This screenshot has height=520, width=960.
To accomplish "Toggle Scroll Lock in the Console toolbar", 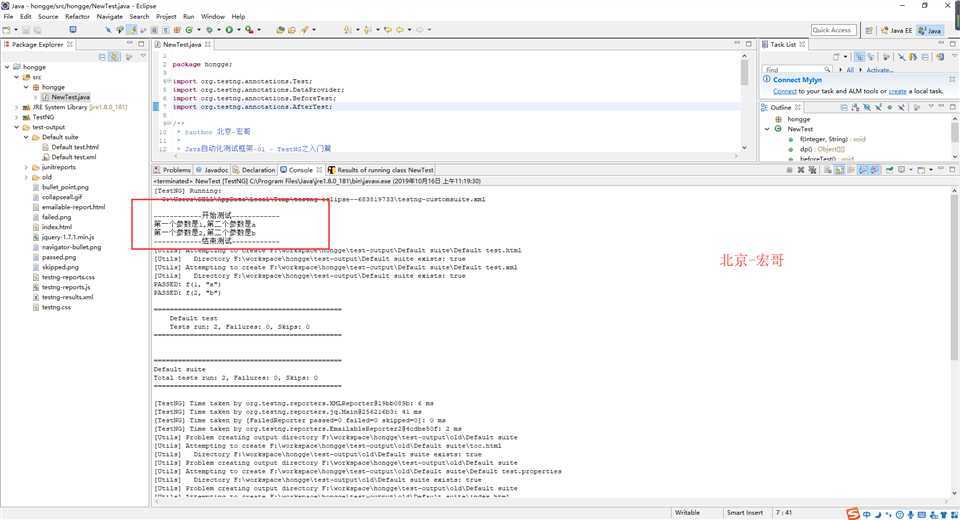I will tap(839, 170).
